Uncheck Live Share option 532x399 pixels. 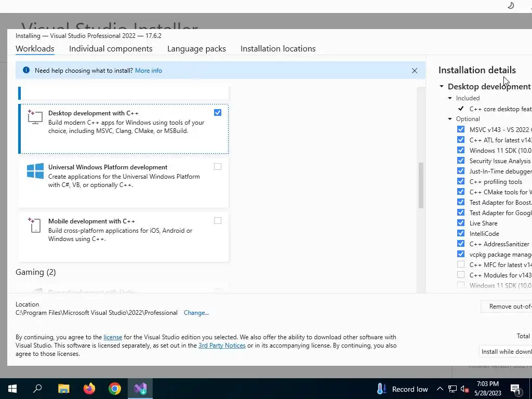click(x=460, y=223)
